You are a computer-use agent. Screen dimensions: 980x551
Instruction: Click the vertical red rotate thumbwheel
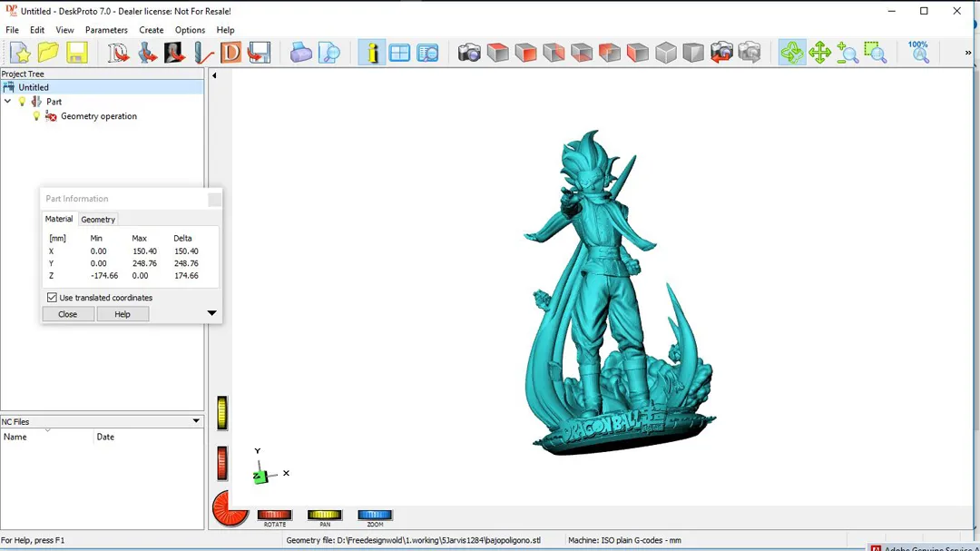coord(222,464)
